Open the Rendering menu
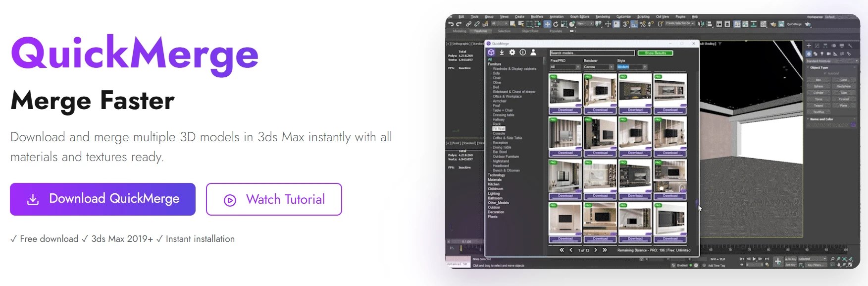 [x=603, y=16]
